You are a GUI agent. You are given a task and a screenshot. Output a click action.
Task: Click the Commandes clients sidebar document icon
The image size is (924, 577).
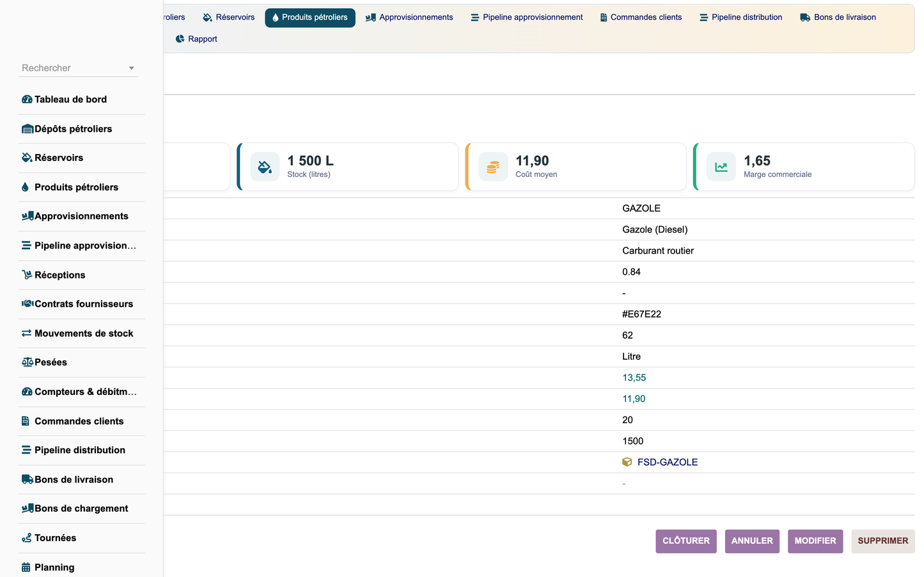pyautogui.click(x=26, y=421)
